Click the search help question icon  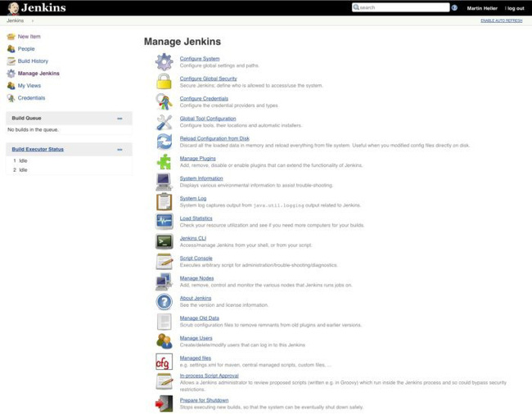454,8
